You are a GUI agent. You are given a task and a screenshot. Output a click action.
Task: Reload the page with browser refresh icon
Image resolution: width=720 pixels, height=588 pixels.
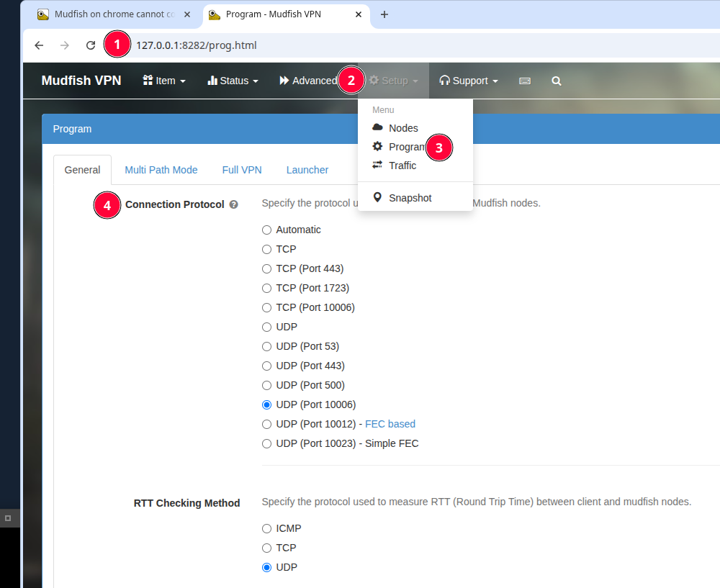(91, 45)
